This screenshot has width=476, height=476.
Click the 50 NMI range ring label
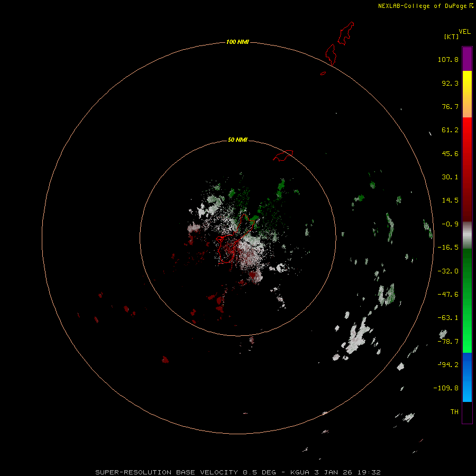click(237, 140)
